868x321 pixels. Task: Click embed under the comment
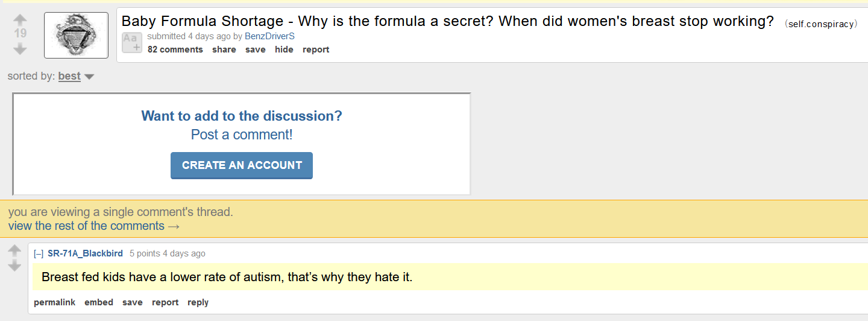click(x=99, y=302)
